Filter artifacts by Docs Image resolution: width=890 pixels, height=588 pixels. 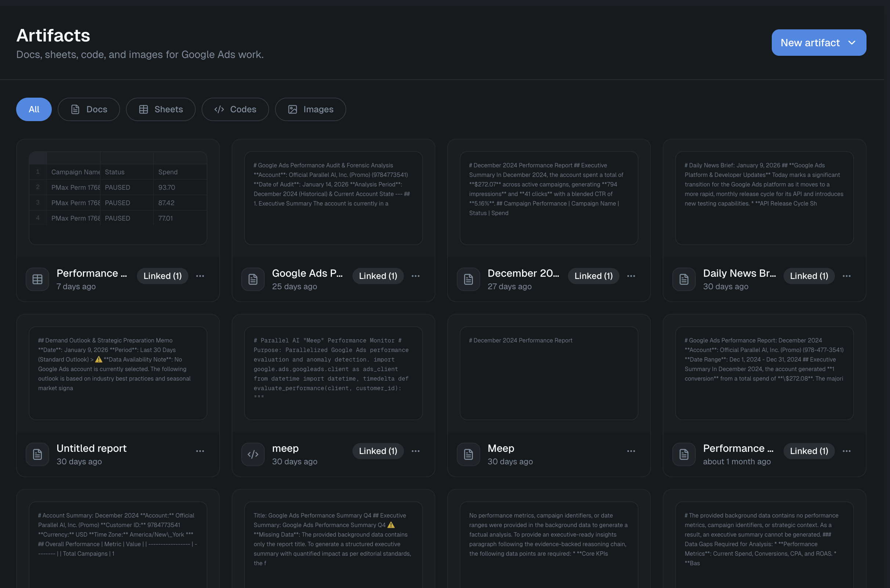[x=89, y=109]
